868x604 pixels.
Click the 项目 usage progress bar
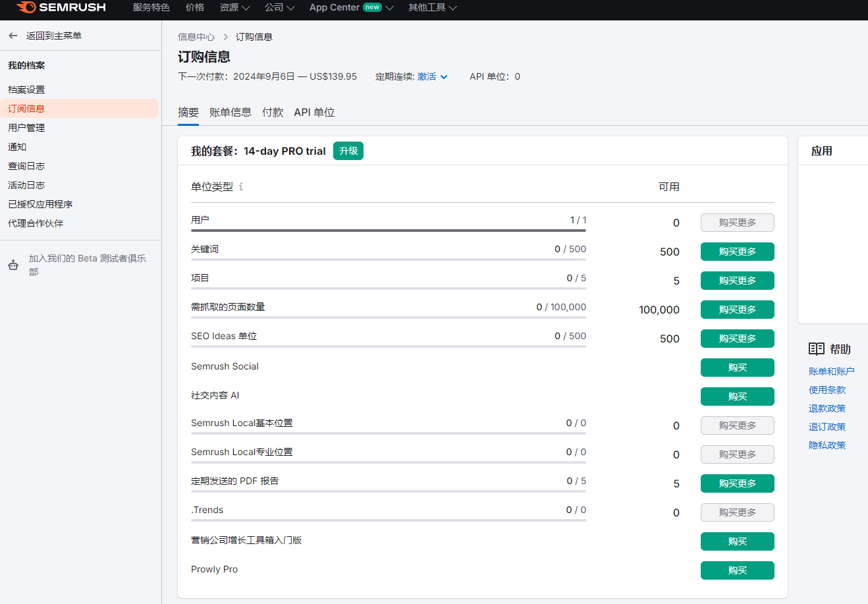[389, 288]
